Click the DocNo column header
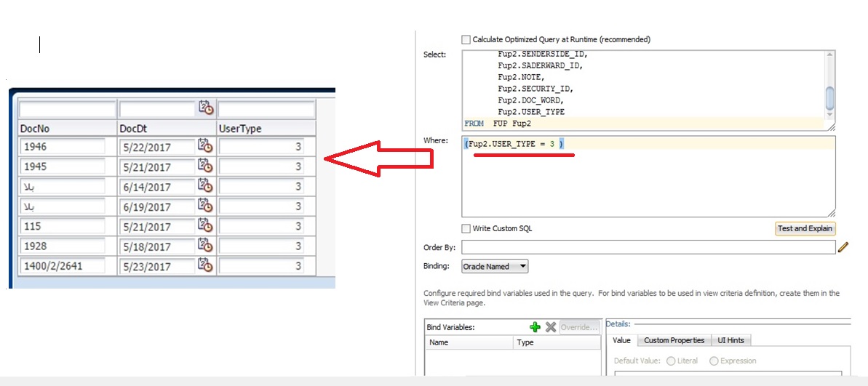This screenshot has width=868, height=386. (x=67, y=129)
